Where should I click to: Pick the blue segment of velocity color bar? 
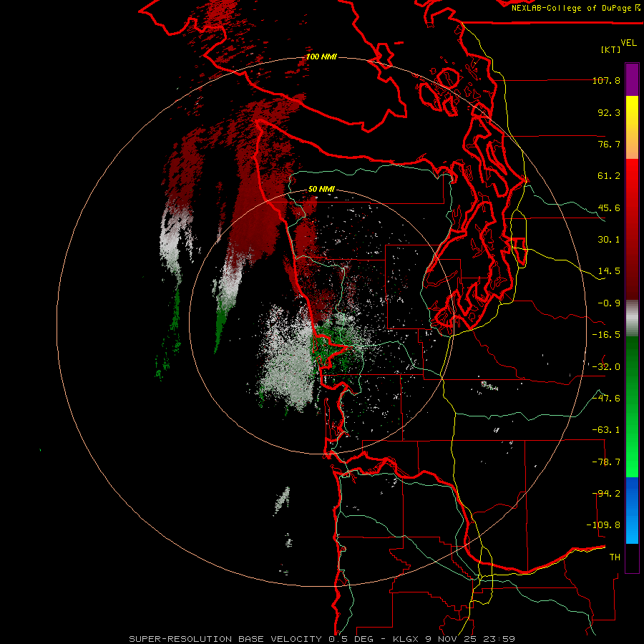632,510
